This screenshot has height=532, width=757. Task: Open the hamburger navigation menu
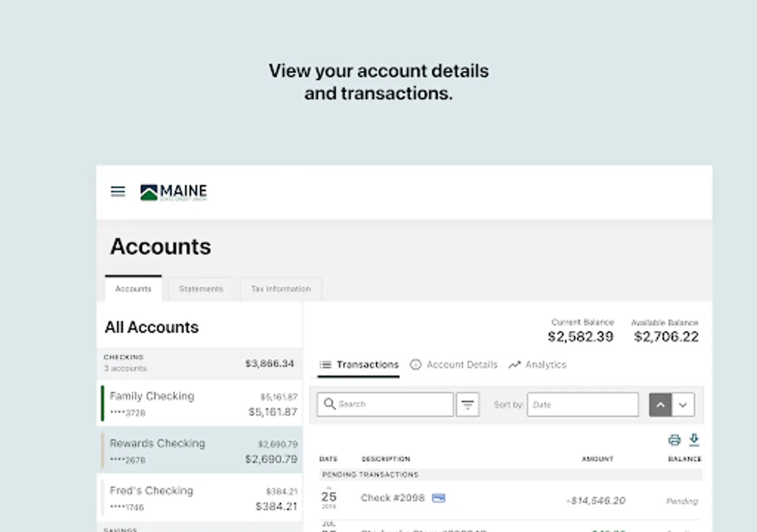click(118, 192)
